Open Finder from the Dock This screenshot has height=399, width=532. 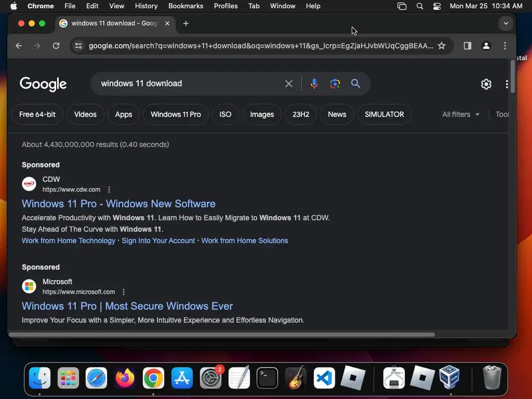(39, 378)
